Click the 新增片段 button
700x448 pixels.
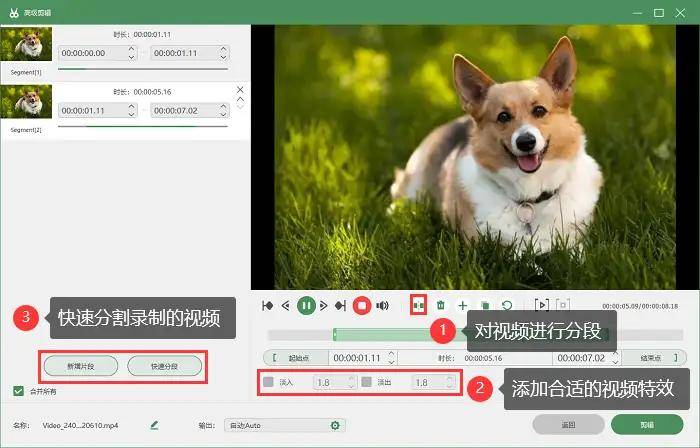(81, 366)
